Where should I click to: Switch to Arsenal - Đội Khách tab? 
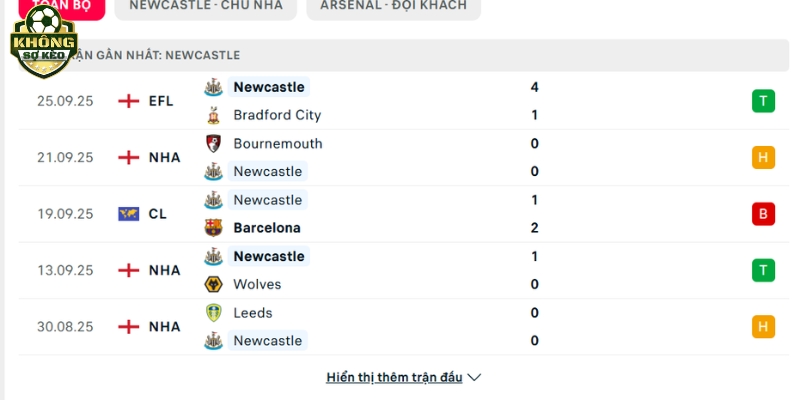(393, 7)
